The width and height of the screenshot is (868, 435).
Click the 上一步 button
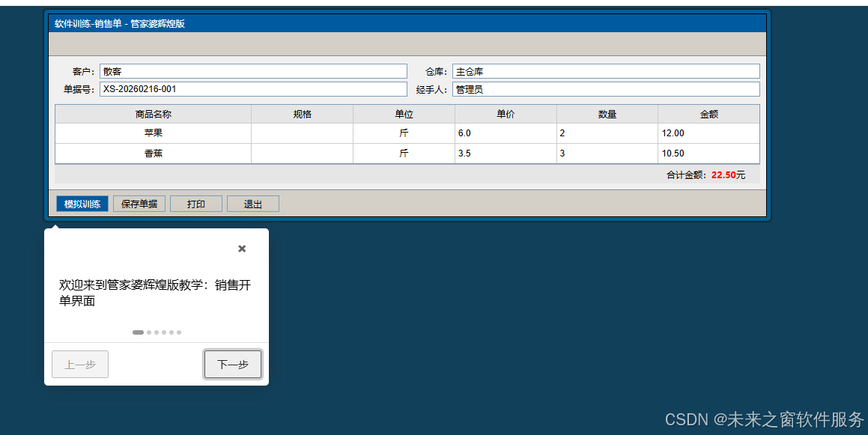tap(80, 364)
